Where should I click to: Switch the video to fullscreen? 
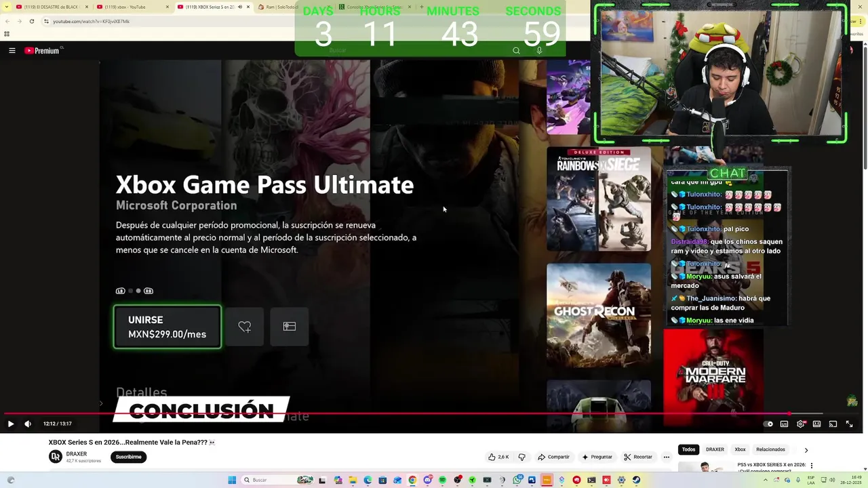coord(850,424)
